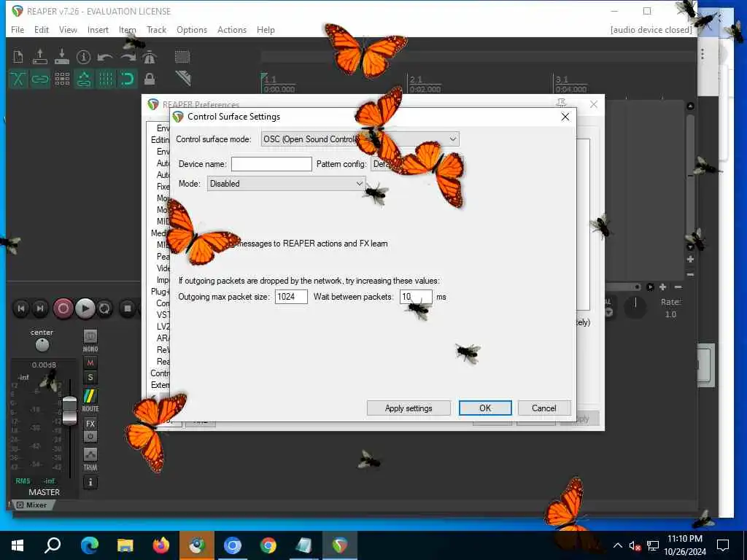
Task: Click the Device name input field
Action: [x=271, y=164]
